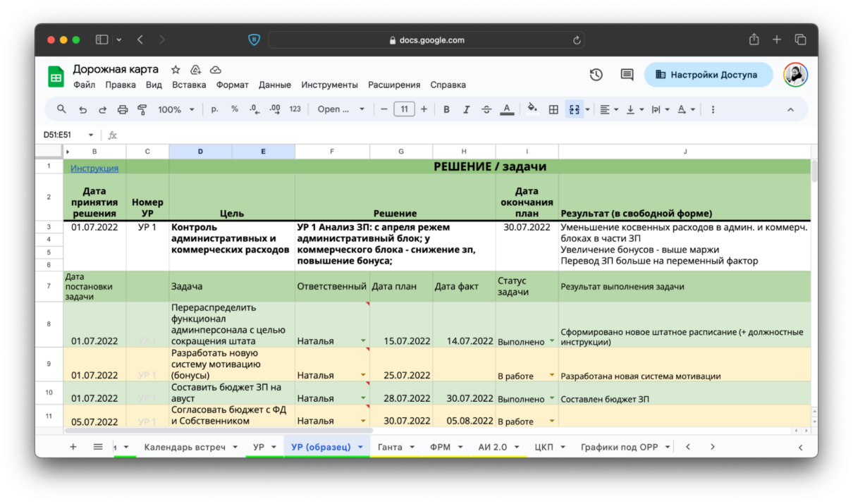The height and width of the screenshot is (504, 853).
Task: Click the Настройки Доступа button
Action: 708,75
